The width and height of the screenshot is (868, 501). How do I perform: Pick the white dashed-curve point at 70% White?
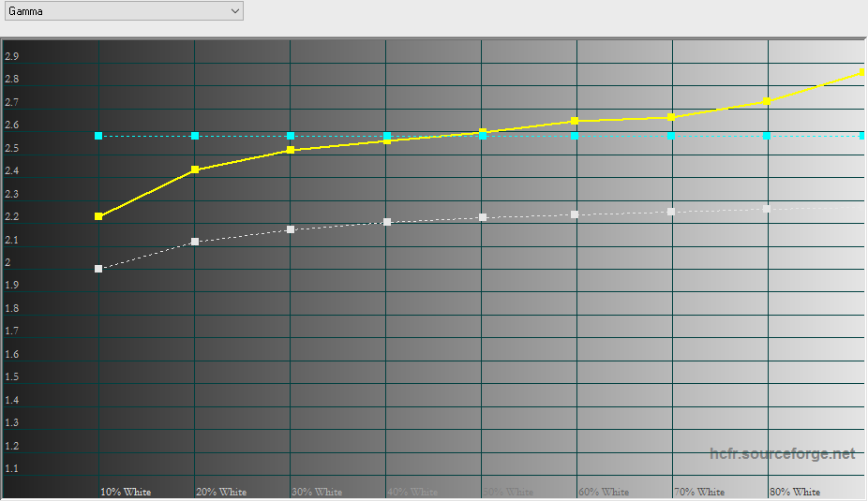pyautogui.click(x=671, y=212)
